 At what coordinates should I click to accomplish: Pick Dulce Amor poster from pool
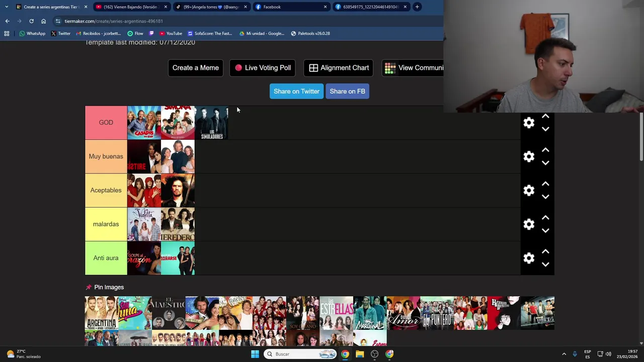[404, 313]
